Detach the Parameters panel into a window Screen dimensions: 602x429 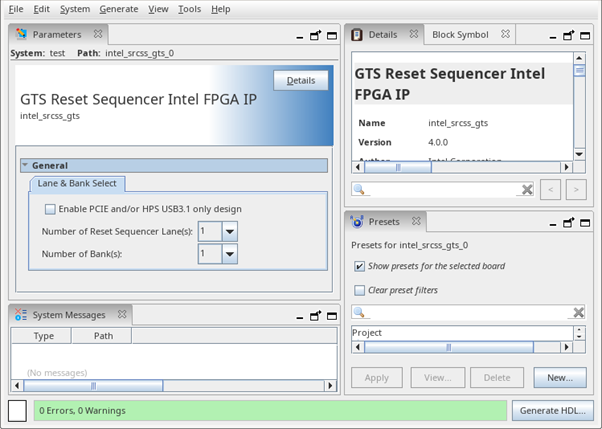[316, 36]
